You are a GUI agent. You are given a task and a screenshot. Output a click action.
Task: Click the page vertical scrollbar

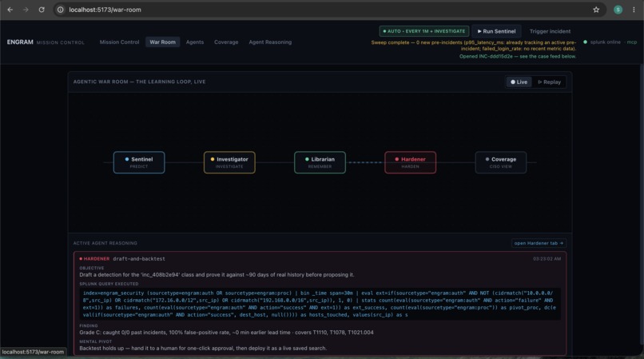point(642,205)
